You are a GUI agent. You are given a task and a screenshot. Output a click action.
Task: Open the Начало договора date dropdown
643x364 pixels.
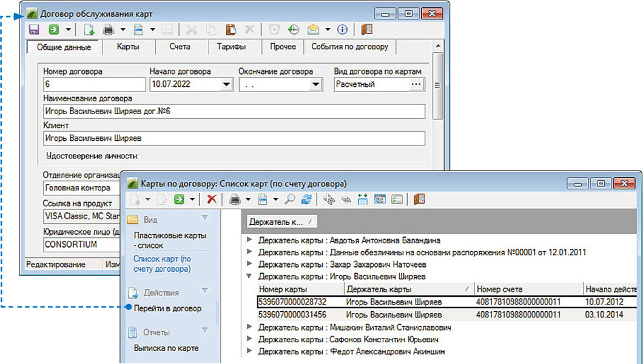(x=226, y=85)
